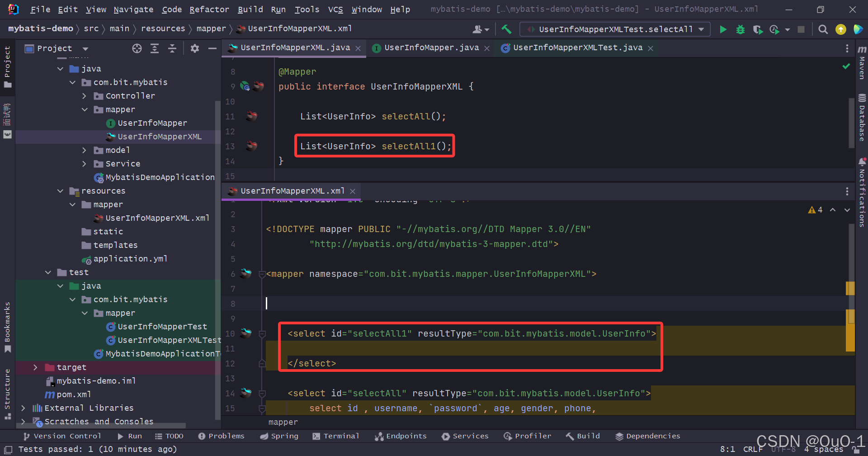
Task: Close the UserInfoMapperXML.xml tab
Action: pyautogui.click(x=353, y=191)
